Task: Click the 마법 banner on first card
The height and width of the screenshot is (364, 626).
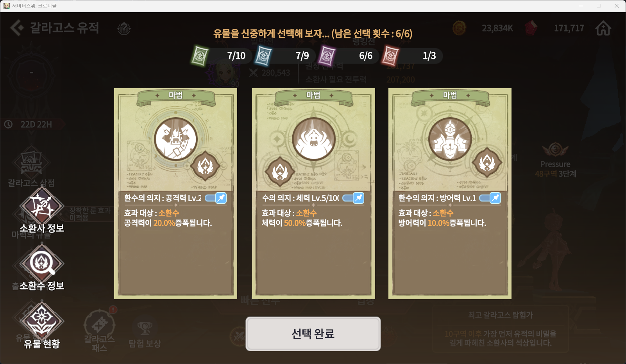Action: 176,96
